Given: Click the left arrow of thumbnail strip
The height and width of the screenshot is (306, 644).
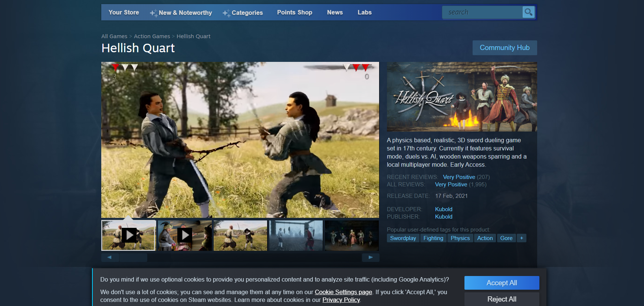Looking at the screenshot, I should tap(110, 257).
